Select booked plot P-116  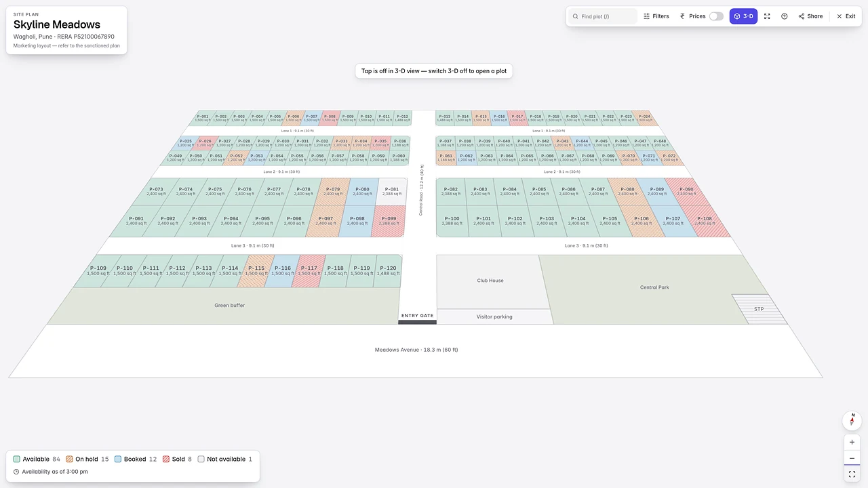click(x=282, y=270)
